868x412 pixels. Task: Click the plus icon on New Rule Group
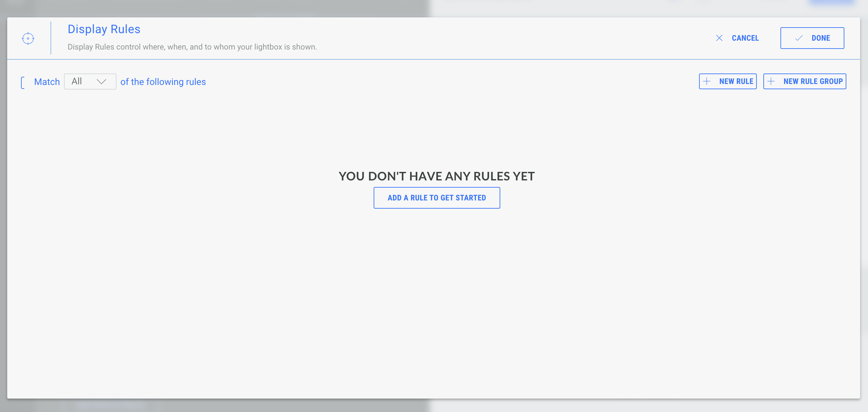(771, 81)
